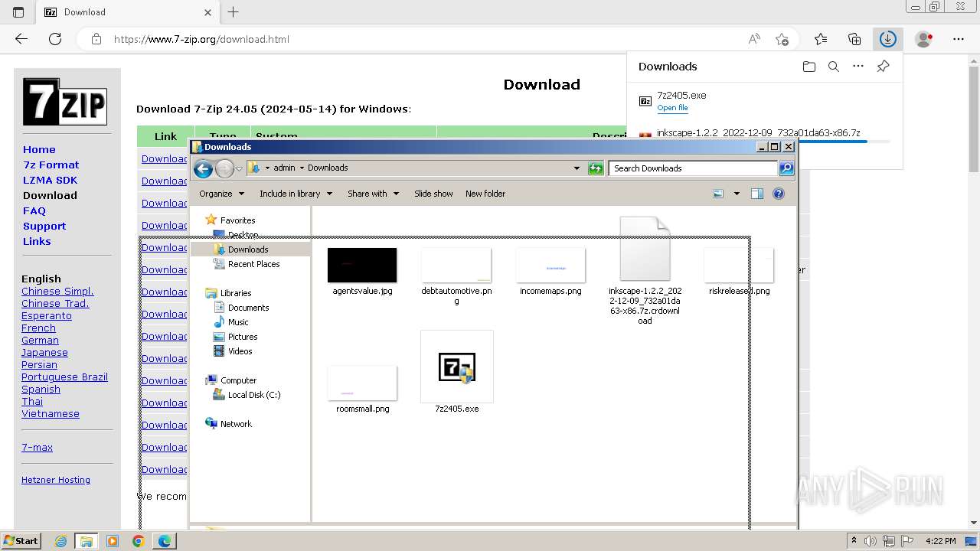Select the inkscape crdownload file
Viewport: 980px width, 551px height.
[645, 272]
